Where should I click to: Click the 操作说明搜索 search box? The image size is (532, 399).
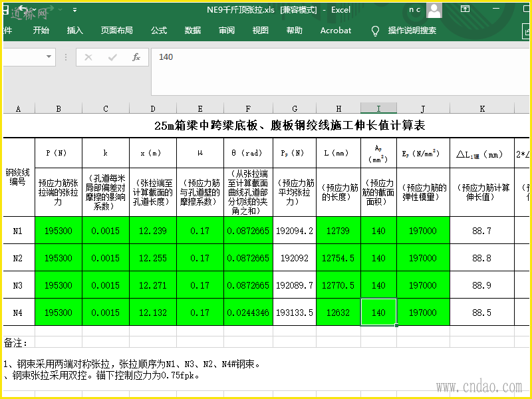coord(412,31)
